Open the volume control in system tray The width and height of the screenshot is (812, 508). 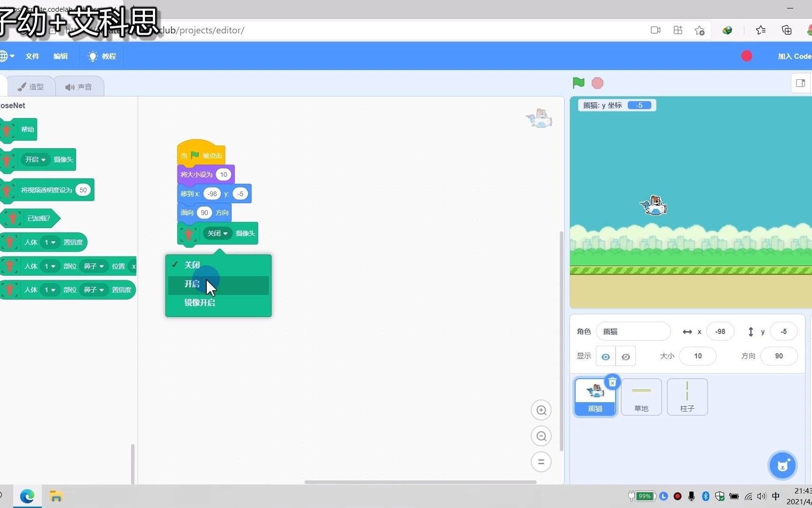[761, 496]
